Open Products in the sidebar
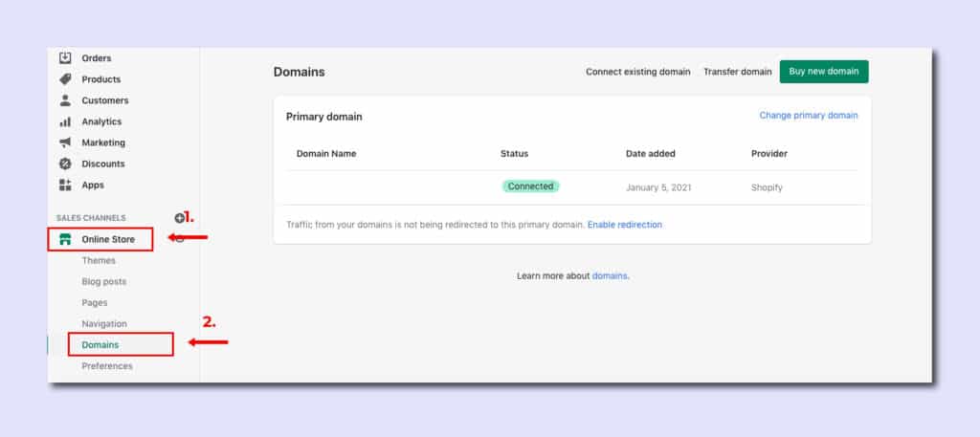The width and height of the screenshot is (980, 437). [101, 79]
